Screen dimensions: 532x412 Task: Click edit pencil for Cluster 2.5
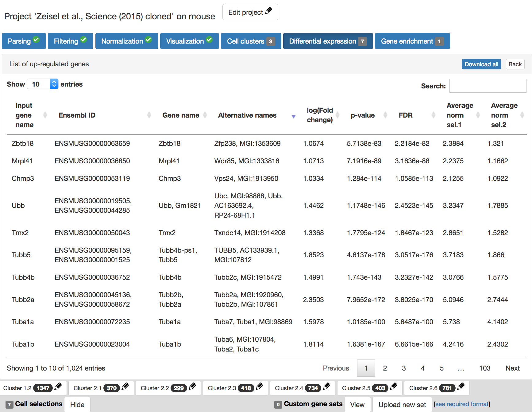tap(394, 387)
